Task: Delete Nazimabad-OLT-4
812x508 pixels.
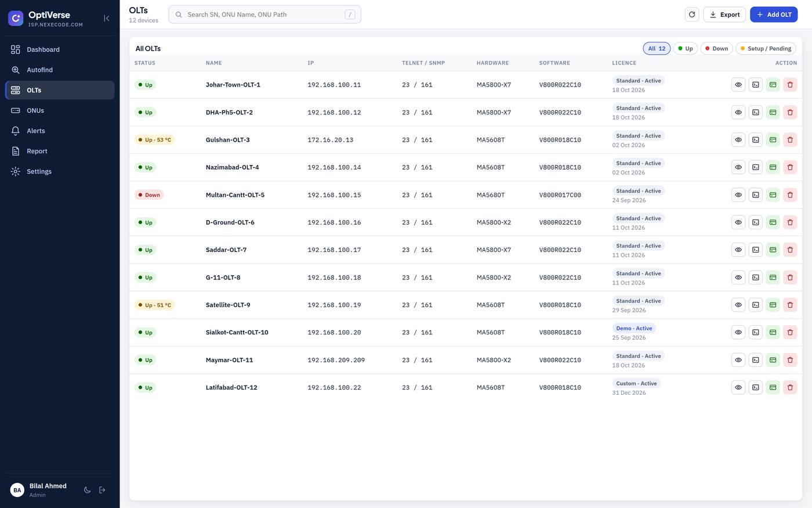Action: pos(790,167)
